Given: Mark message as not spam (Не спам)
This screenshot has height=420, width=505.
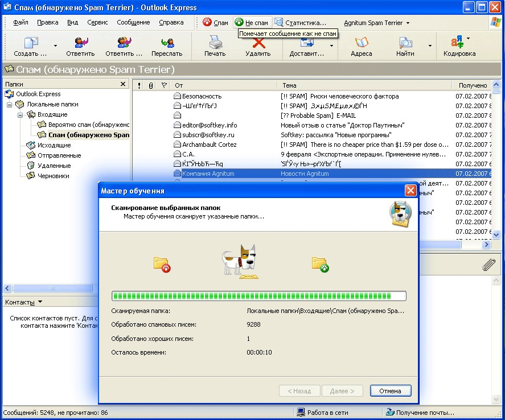Looking at the screenshot, I should click(x=252, y=23).
